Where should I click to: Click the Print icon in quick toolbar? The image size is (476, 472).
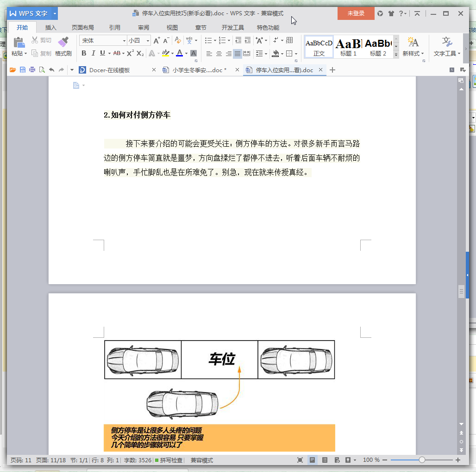coord(32,70)
